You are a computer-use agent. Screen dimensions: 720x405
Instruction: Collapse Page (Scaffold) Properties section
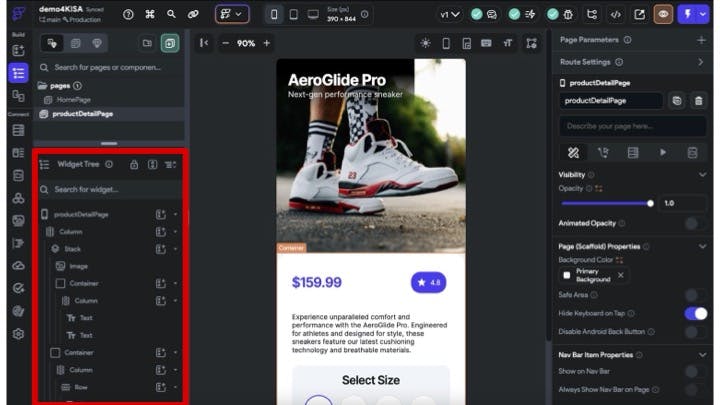(702, 247)
